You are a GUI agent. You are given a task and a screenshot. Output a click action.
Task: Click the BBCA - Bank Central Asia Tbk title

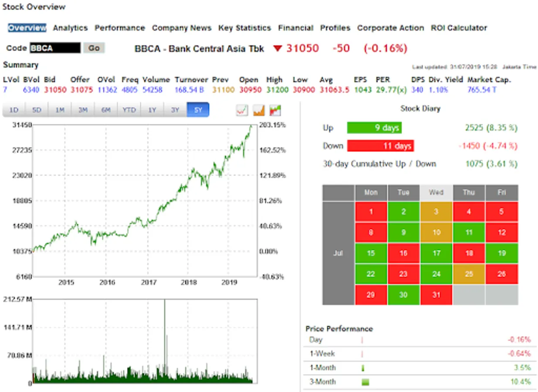click(200, 48)
